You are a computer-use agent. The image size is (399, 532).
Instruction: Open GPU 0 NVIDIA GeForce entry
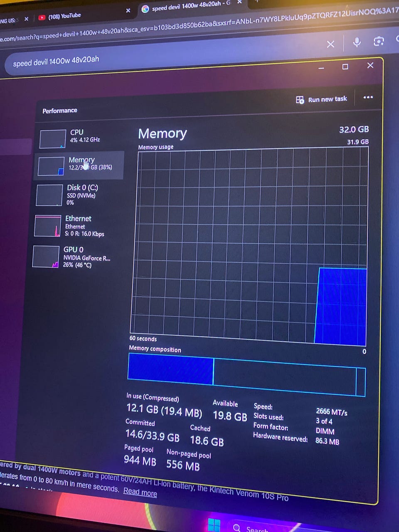point(76,257)
